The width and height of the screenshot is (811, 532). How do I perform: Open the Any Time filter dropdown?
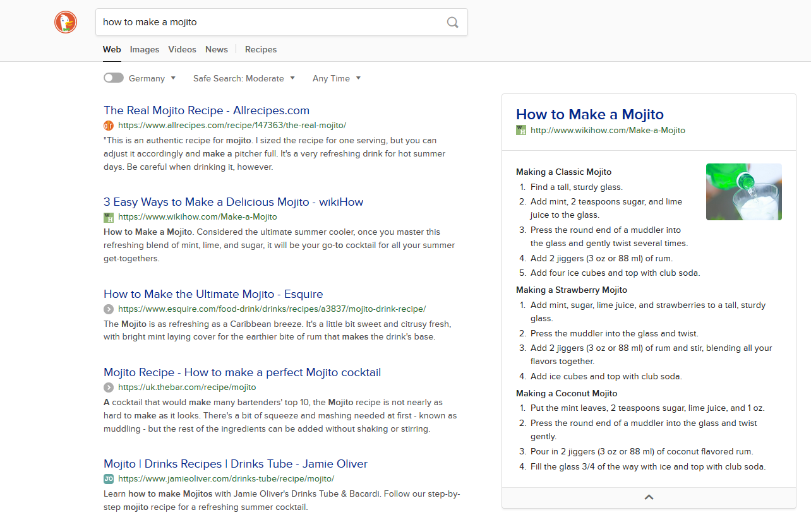click(337, 78)
